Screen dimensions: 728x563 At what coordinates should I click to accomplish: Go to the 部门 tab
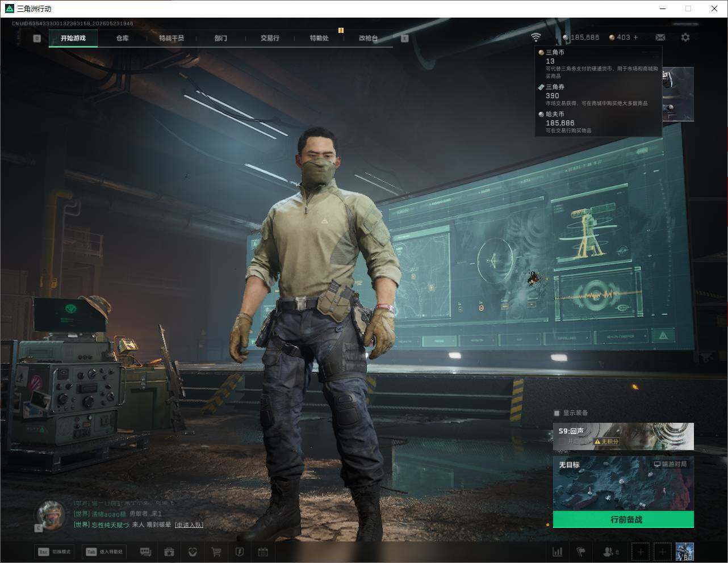point(221,38)
